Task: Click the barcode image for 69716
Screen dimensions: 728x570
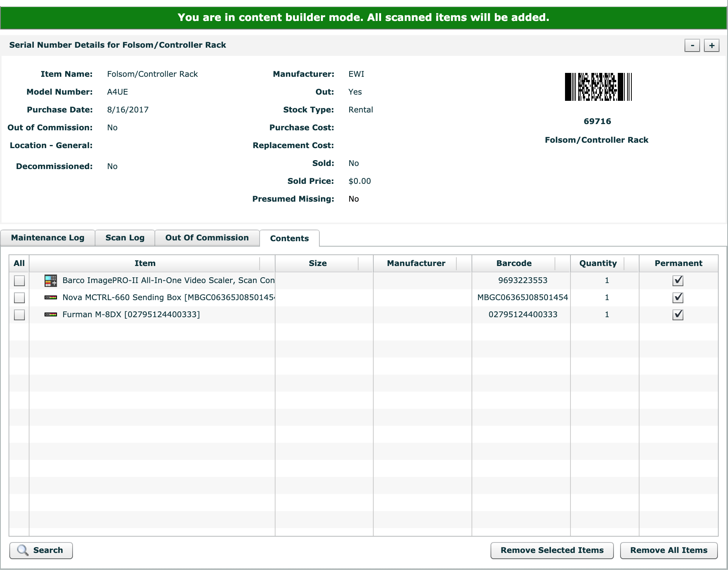Action: 598,87
